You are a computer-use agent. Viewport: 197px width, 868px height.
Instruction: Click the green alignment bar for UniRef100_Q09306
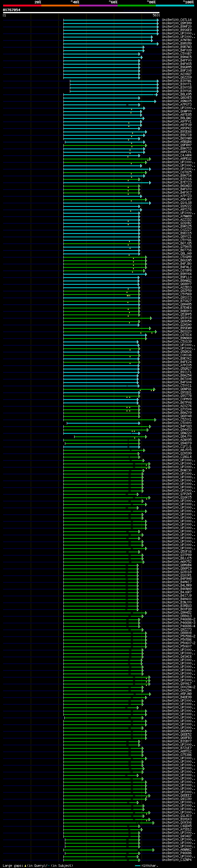pyautogui.click(x=109, y=822)
